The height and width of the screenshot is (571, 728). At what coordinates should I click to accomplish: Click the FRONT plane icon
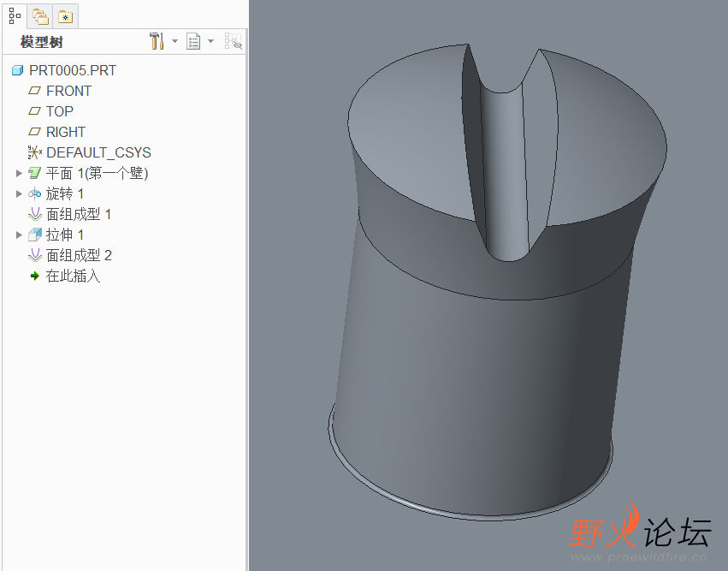34,91
